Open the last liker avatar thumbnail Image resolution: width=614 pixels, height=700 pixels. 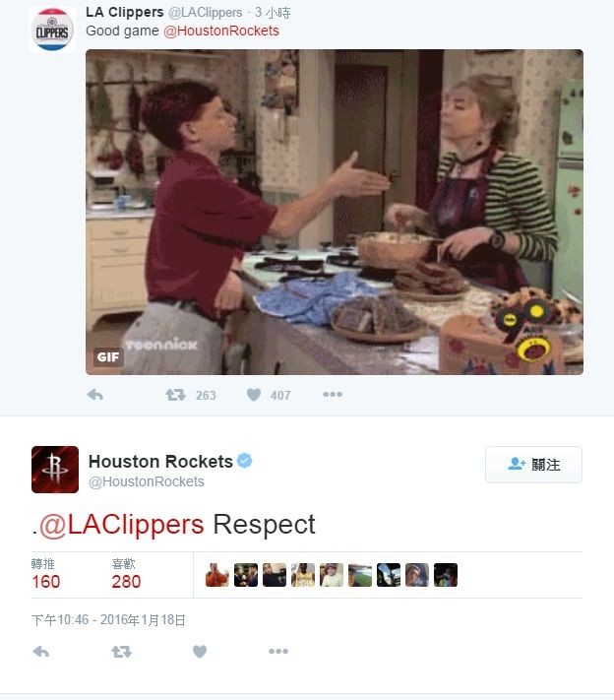[x=446, y=575]
